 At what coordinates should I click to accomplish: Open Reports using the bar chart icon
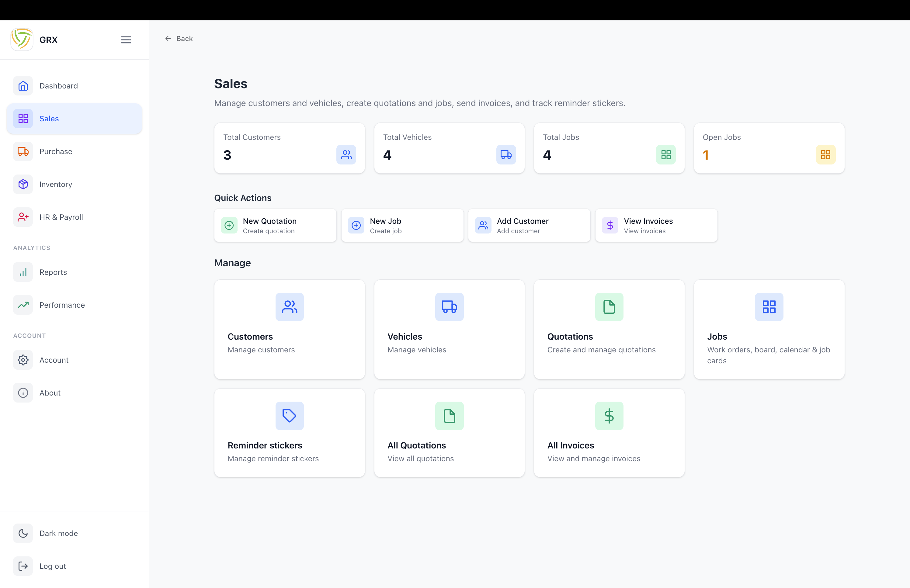tap(23, 272)
